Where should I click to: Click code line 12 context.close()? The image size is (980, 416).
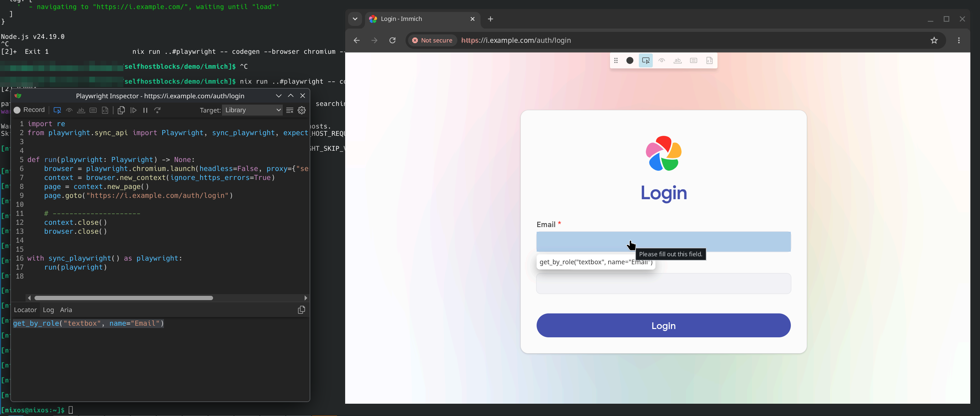76,223
